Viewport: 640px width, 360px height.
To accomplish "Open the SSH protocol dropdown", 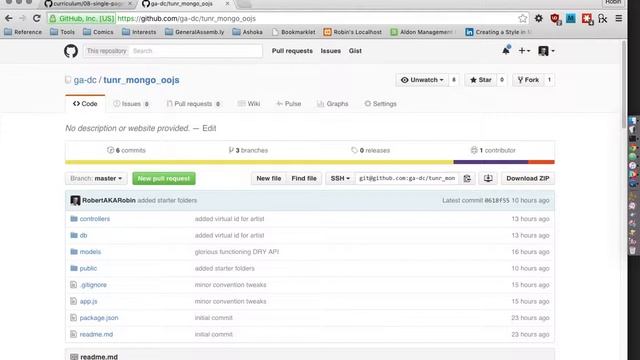I will pos(340,178).
